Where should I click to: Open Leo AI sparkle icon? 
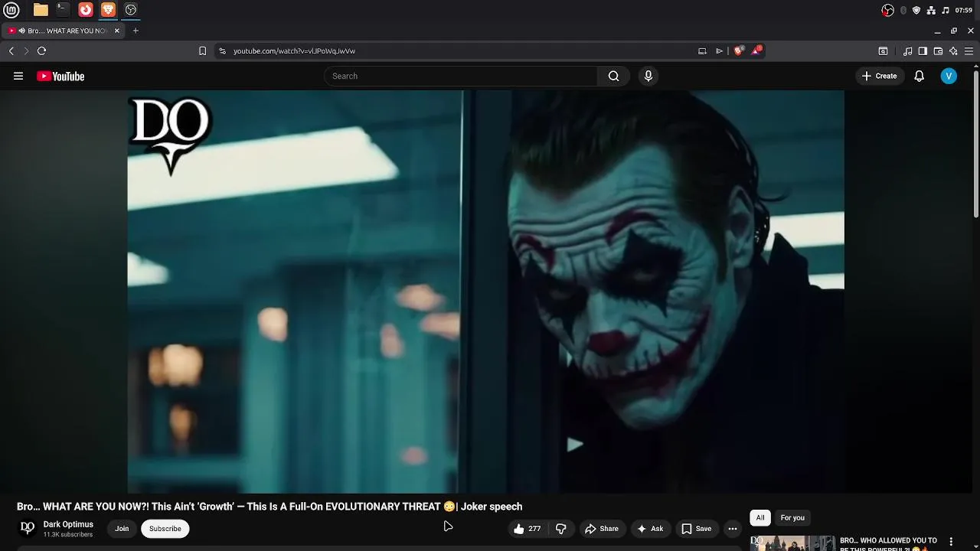[x=953, y=51]
